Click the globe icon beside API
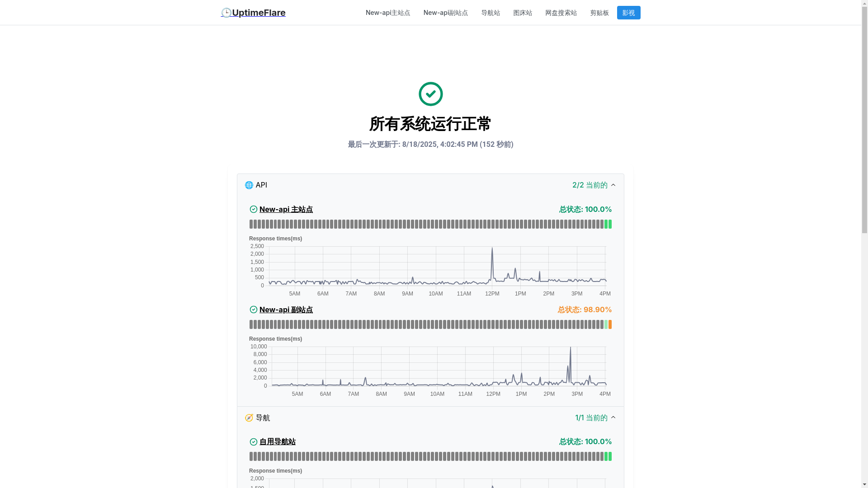The image size is (868, 488). point(249,185)
